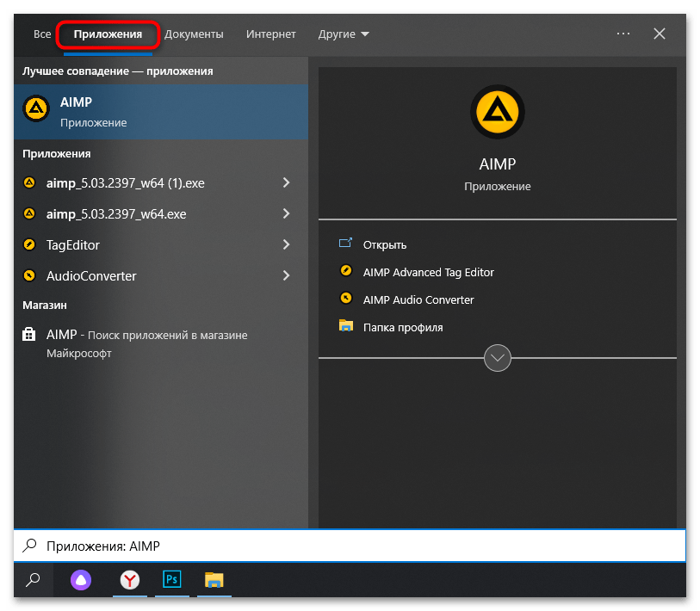Click the large AIMP logo in preview
700x611 pixels.
coord(497,112)
